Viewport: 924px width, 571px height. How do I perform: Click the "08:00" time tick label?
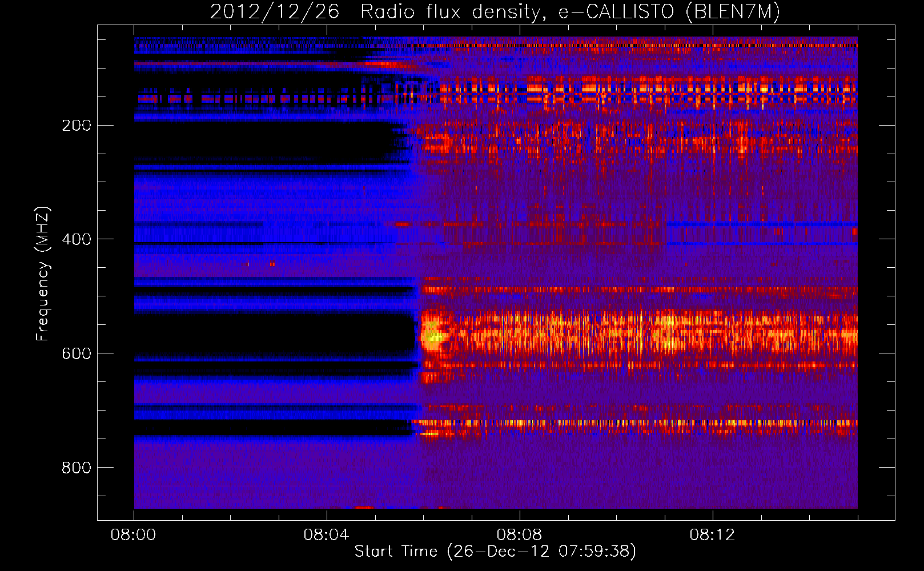click(134, 535)
